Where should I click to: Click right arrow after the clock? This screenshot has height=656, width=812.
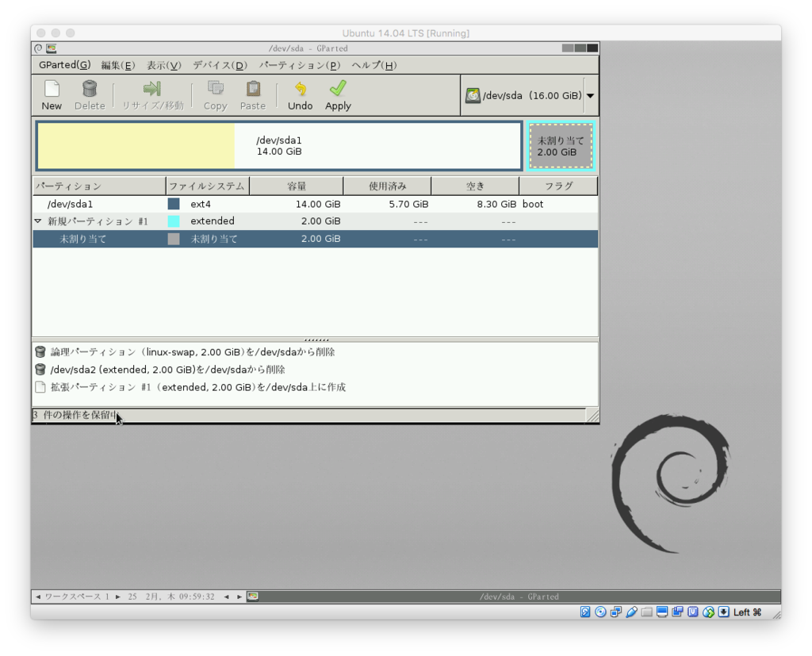point(239,597)
